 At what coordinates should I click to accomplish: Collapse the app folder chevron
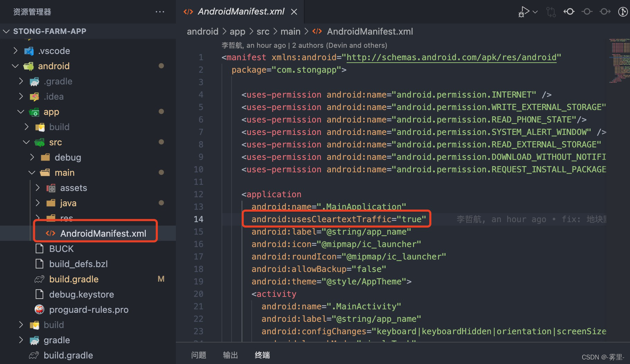coord(21,112)
